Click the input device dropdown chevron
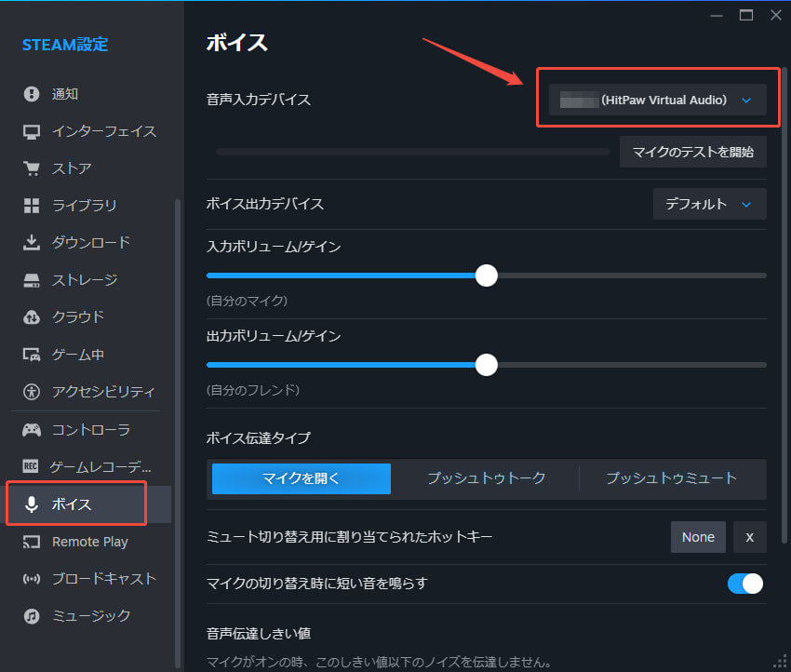The image size is (791, 672). point(746,101)
